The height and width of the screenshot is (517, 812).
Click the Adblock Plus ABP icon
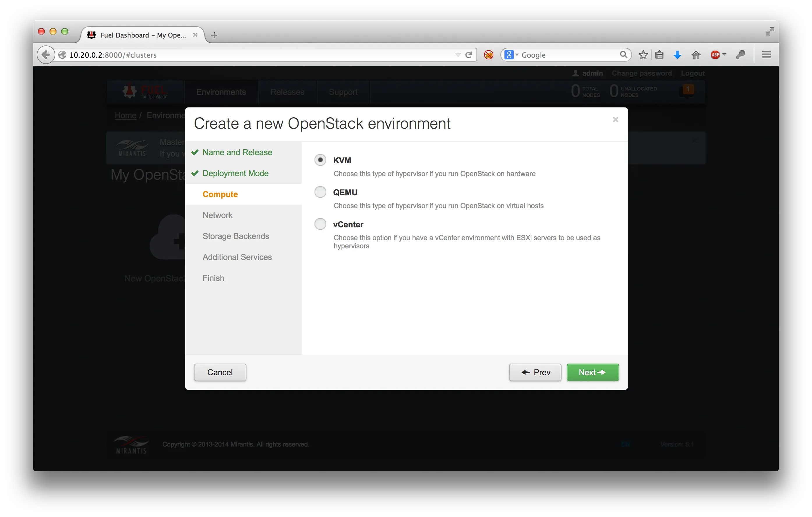coord(715,55)
